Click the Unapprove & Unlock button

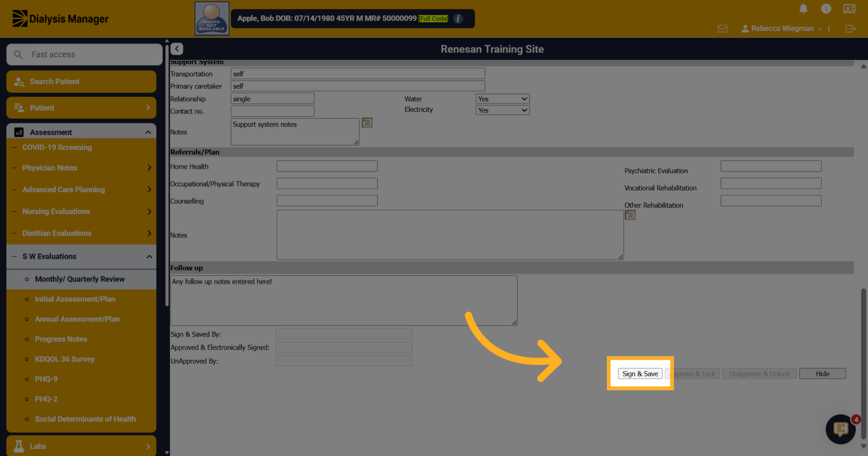(759, 374)
